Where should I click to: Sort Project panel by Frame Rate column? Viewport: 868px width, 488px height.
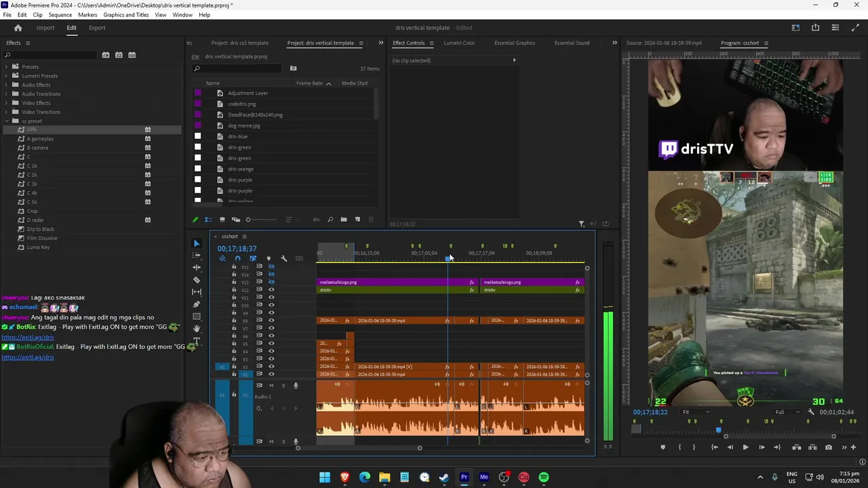309,83
